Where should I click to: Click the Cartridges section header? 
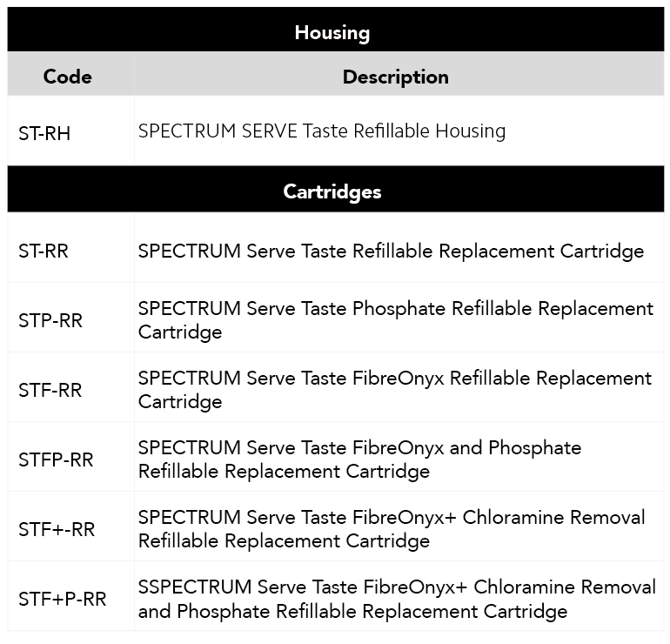332,191
